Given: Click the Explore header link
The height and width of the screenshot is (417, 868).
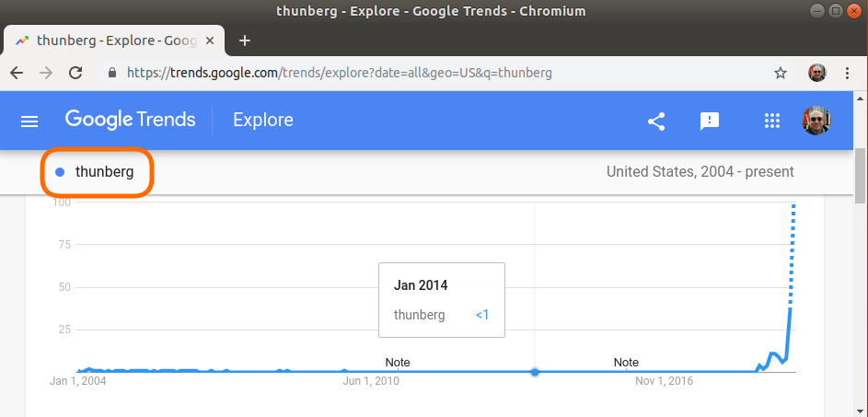Looking at the screenshot, I should (263, 120).
